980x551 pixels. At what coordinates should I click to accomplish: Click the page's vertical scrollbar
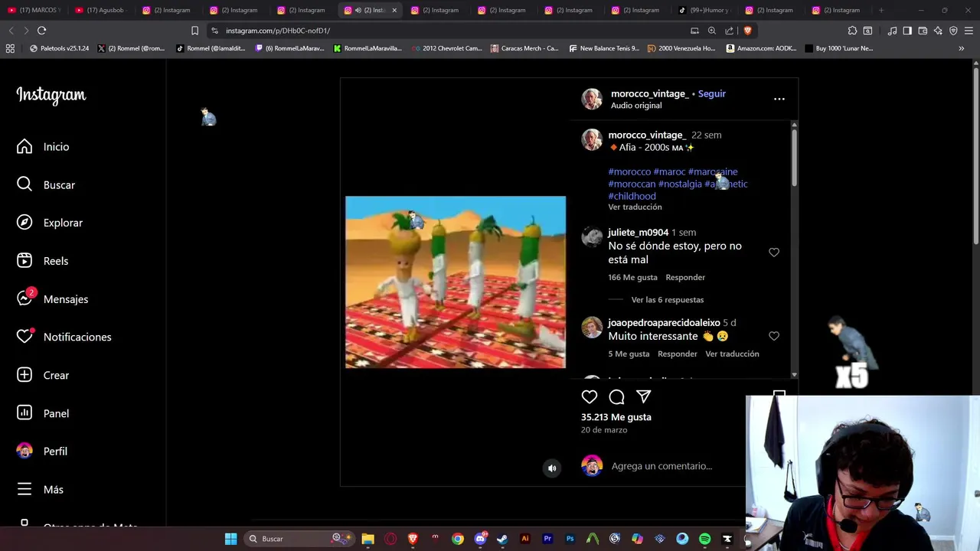tap(975, 157)
